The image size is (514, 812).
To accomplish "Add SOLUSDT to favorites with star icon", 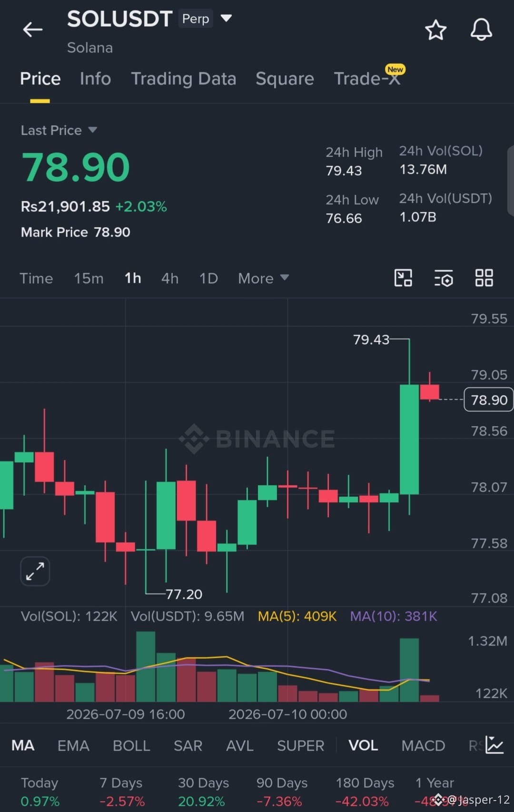I will (x=435, y=30).
